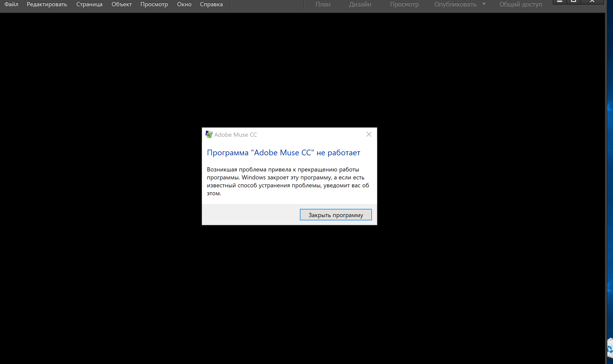The width and height of the screenshot is (613, 364).
Task: Open the Объект menu
Action: tap(122, 4)
